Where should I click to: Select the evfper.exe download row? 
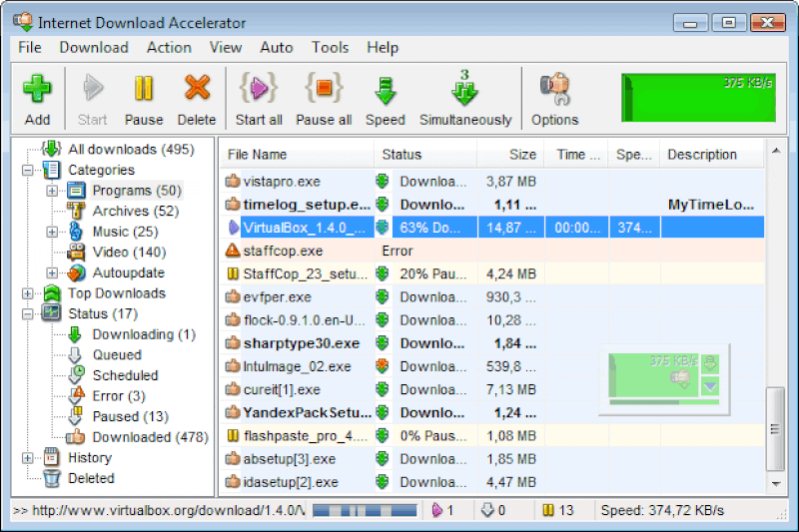coord(492,296)
